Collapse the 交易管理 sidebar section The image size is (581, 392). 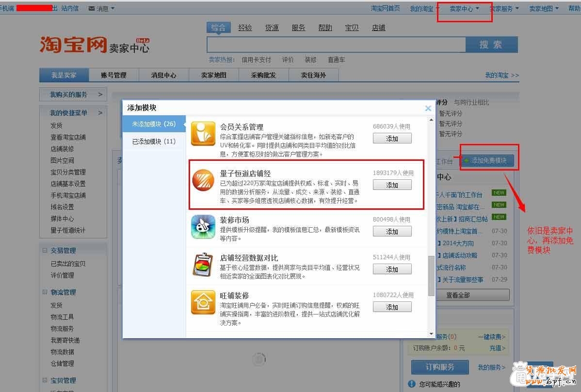click(x=45, y=251)
